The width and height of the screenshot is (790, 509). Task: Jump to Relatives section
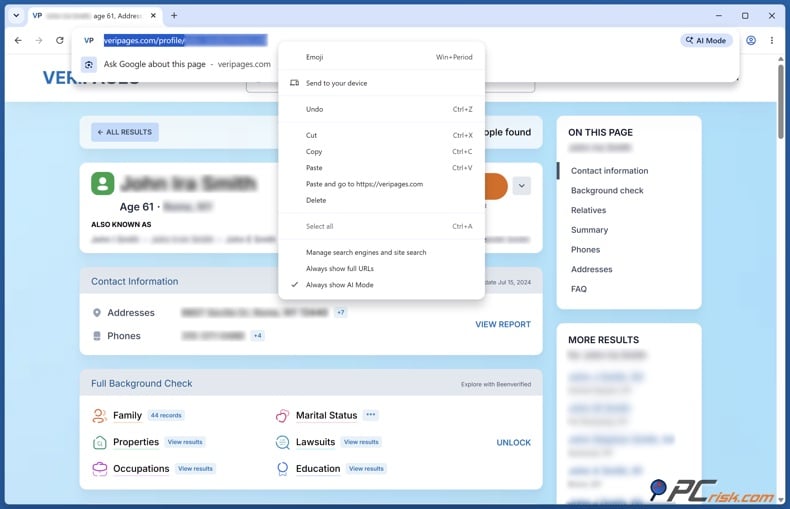pyautogui.click(x=588, y=210)
